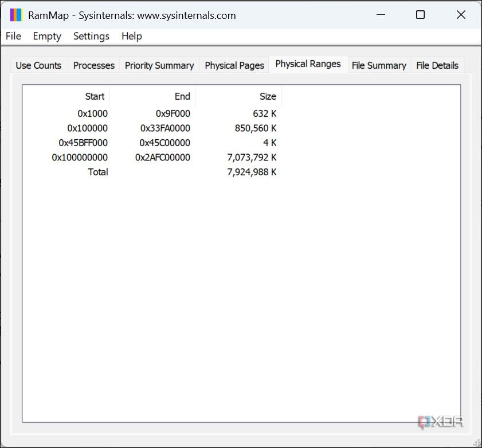Open the Settings menu

91,36
